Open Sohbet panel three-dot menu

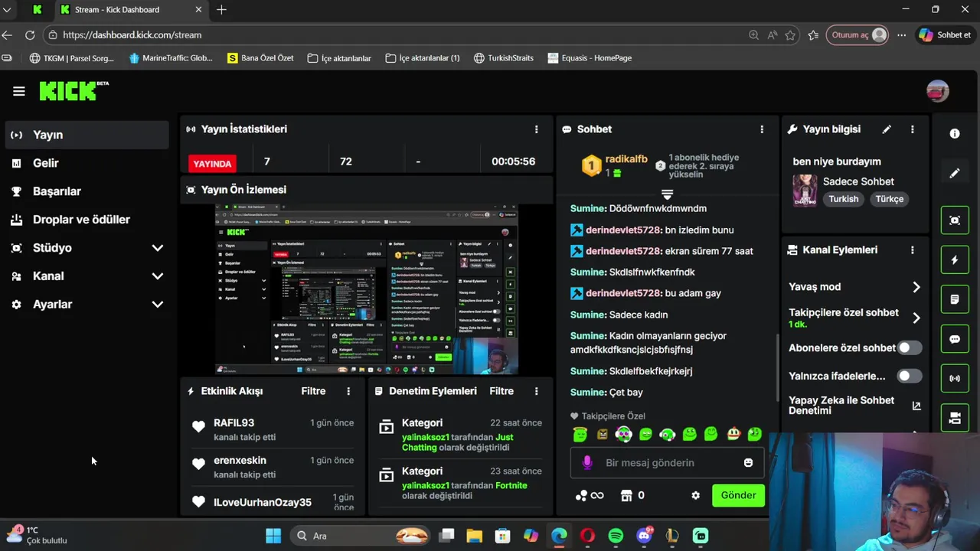click(761, 129)
